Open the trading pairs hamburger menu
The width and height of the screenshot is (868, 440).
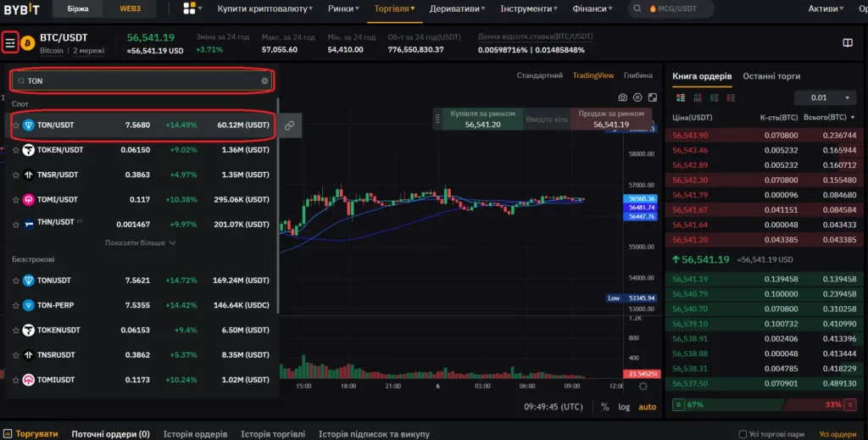tap(10, 42)
